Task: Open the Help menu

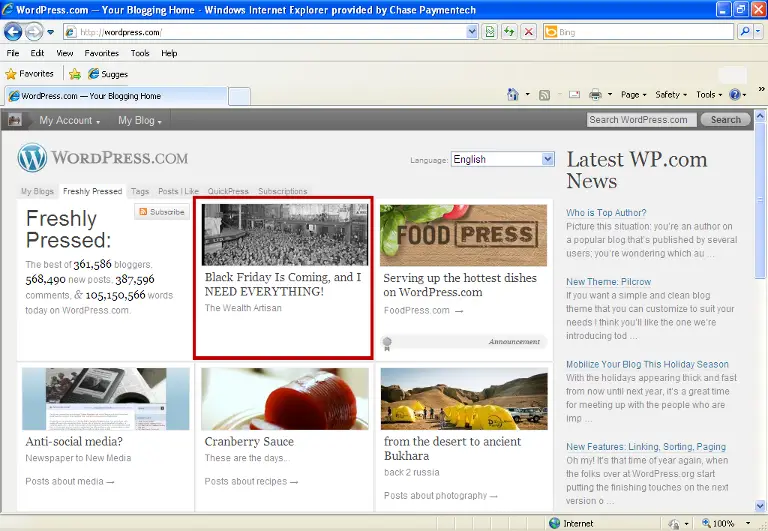Action: [169, 53]
